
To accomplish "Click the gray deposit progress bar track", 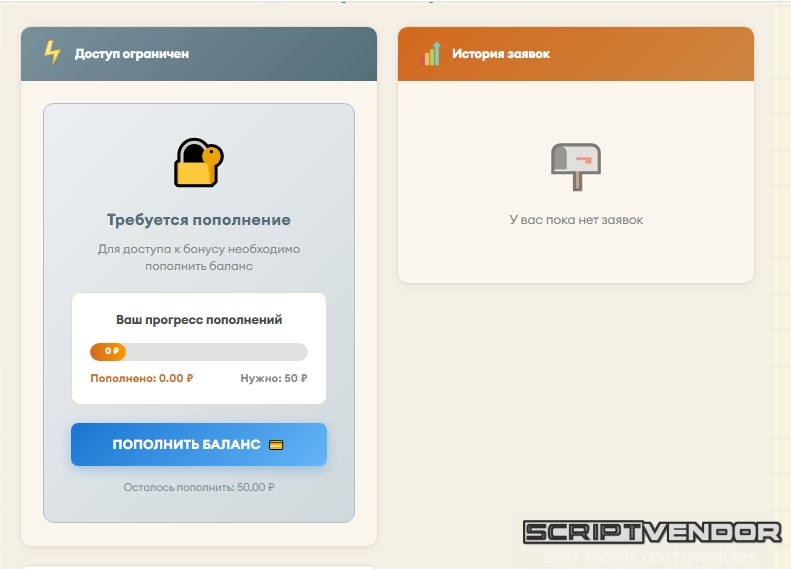I will tap(220, 352).
